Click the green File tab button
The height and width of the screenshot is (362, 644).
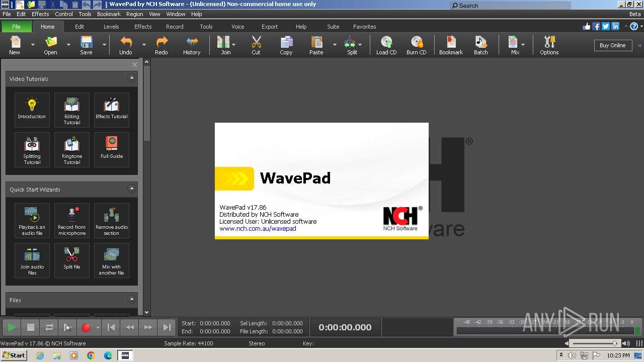click(x=16, y=27)
